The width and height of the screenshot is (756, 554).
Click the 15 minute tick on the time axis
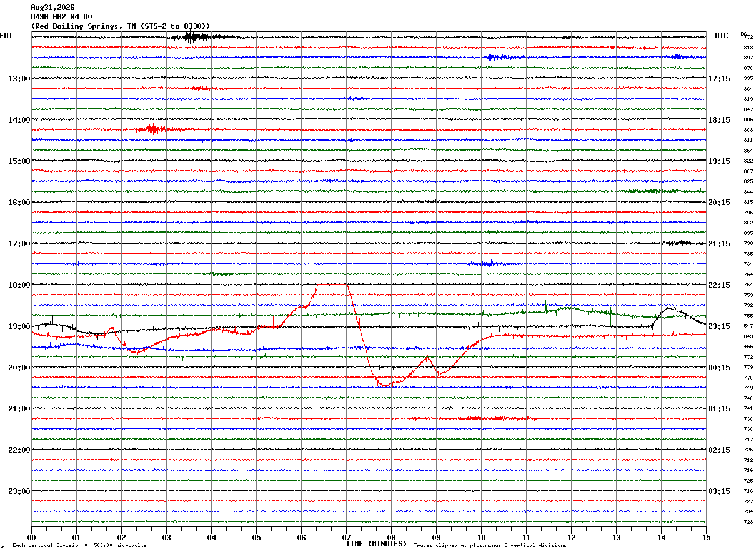[706, 537]
